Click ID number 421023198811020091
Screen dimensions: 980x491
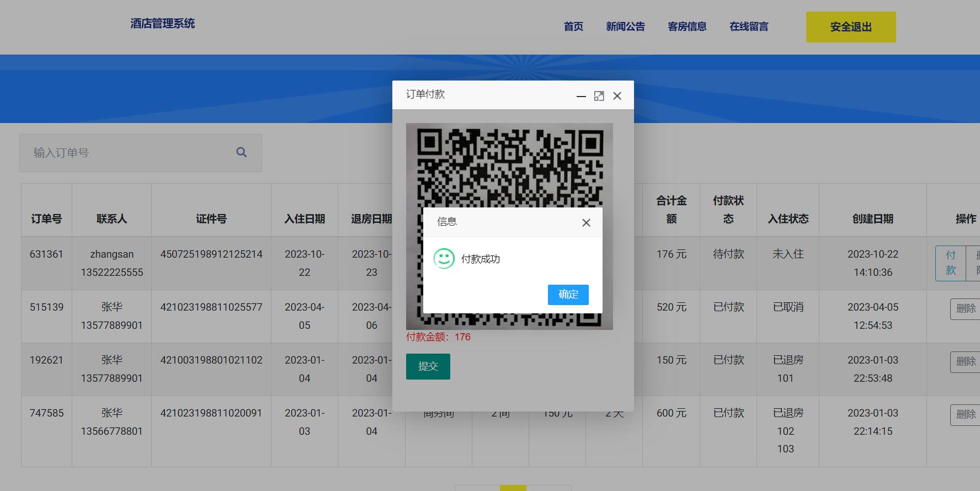tap(211, 413)
